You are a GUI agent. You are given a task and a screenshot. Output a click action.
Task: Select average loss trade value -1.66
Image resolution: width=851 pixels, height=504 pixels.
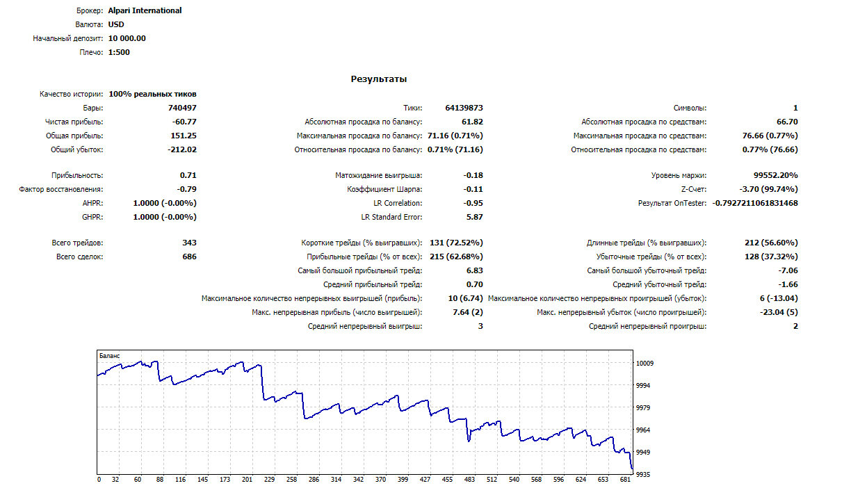pyautogui.click(x=788, y=284)
